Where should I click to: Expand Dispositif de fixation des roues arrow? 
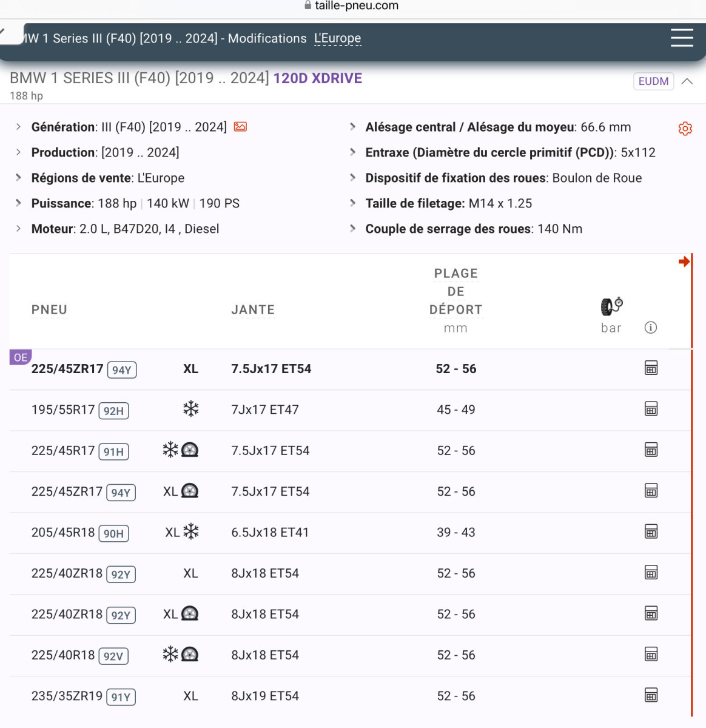(352, 178)
